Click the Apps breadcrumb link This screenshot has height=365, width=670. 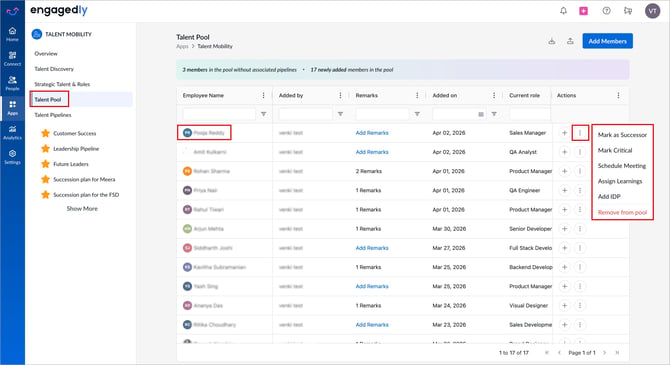[182, 46]
